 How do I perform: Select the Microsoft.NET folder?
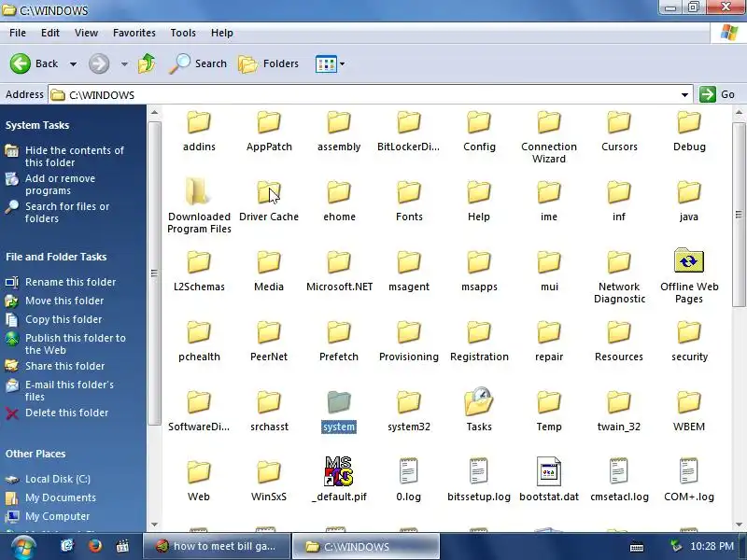tap(339, 271)
